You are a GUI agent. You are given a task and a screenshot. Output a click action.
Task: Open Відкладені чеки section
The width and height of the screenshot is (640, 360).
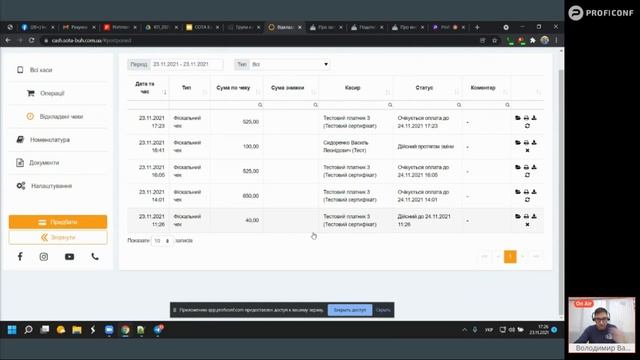pos(61,116)
